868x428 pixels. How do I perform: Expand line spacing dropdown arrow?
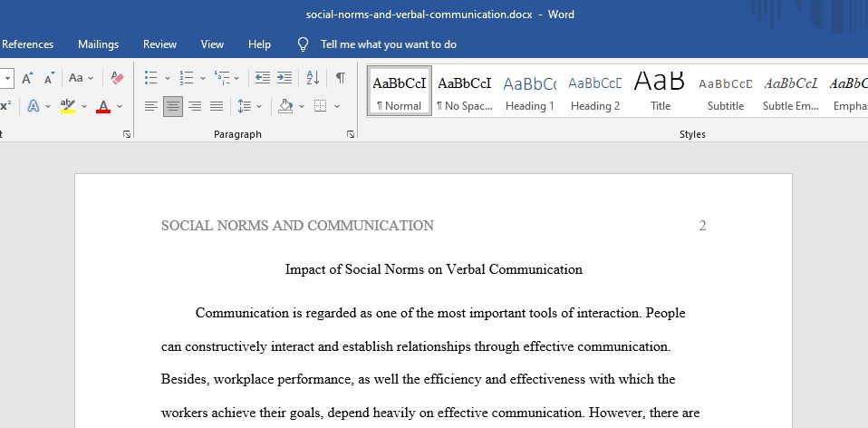pyautogui.click(x=259, y=106)
